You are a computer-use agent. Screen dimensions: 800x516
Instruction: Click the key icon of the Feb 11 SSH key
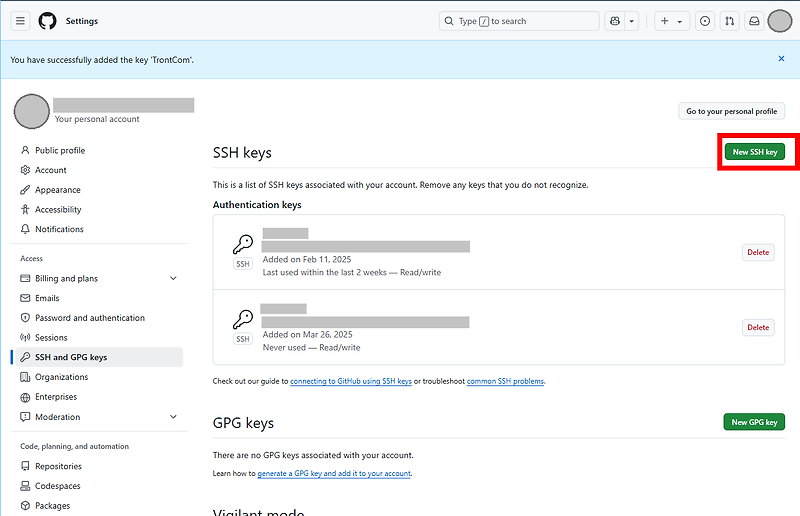[243, 244]
